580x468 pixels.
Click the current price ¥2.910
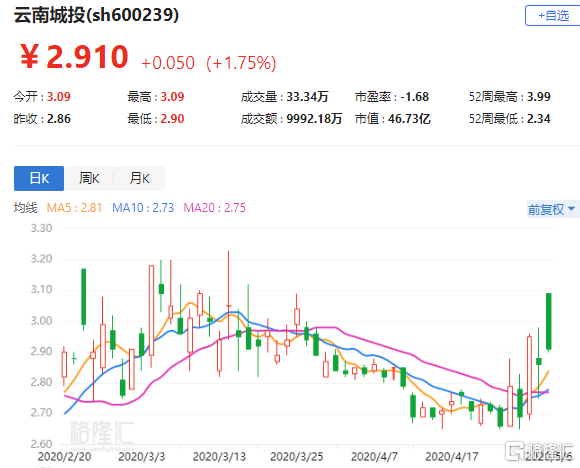tap(74, 57)
